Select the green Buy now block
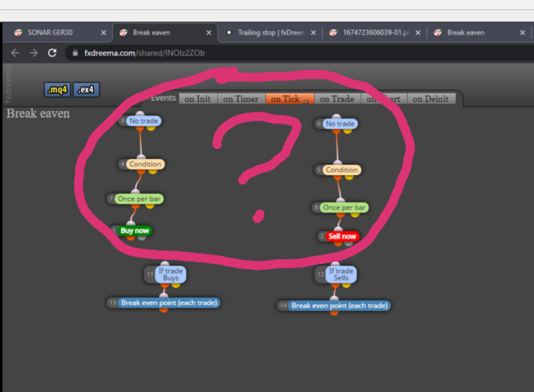The width and height of the screenshot is (534, 392). (x=134, y=230)
